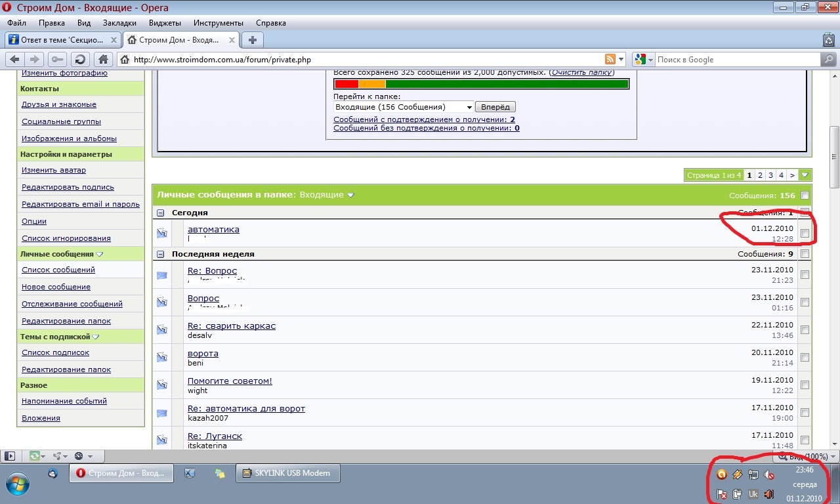840x504 pixels.
Task: Collapse the 'Последняя неделя' message group
Action: point(161,254)
